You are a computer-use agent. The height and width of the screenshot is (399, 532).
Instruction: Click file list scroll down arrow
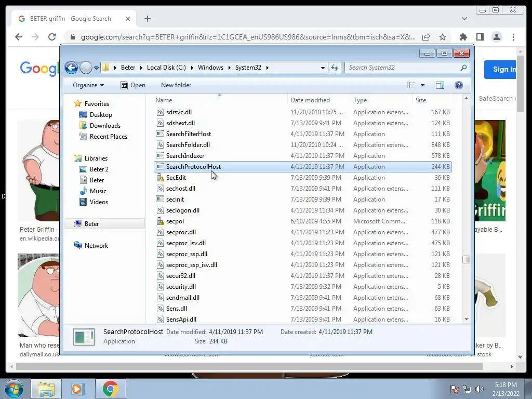[466, 320]
